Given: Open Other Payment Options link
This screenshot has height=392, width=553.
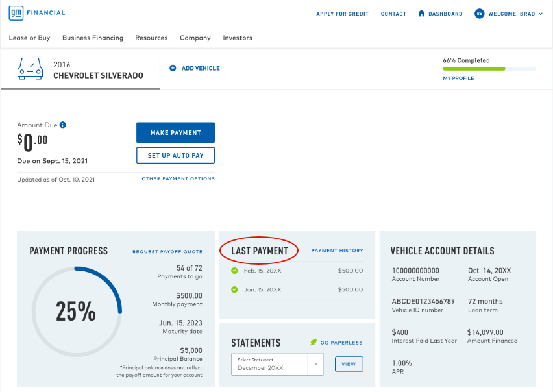Looking at the screenshot, I should (x=178, y=178).
